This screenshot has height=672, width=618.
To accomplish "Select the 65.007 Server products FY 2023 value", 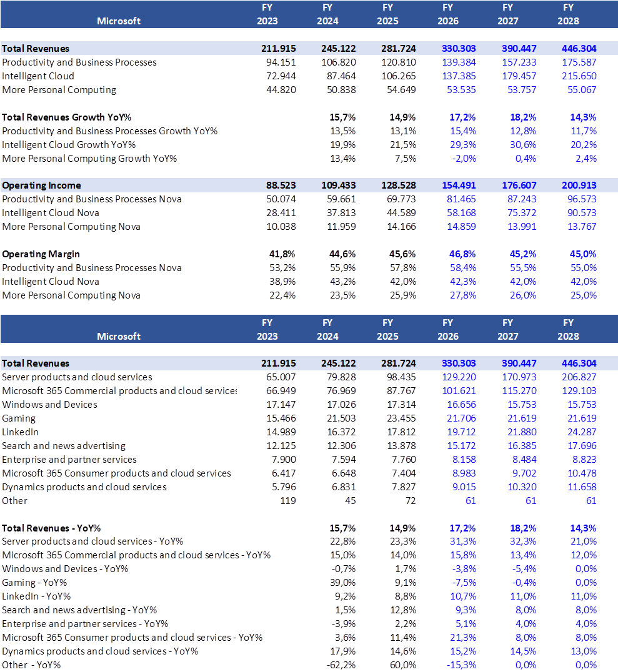I will click(x=281, y=377).
